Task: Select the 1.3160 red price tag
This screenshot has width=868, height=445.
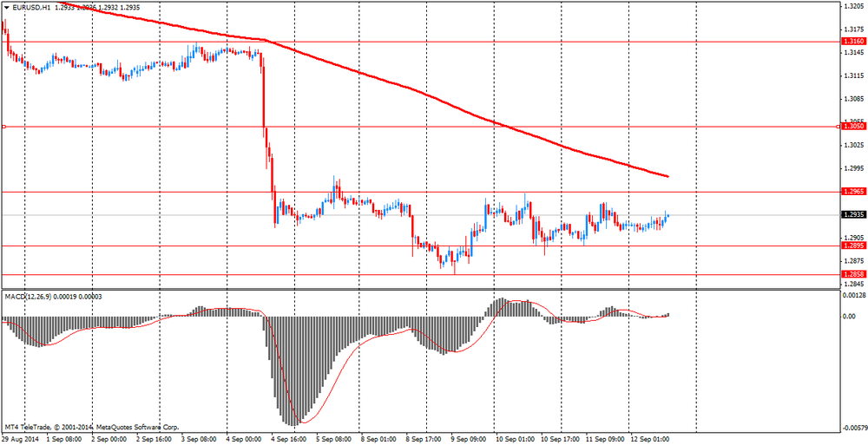Action: (x=852, y=42)
